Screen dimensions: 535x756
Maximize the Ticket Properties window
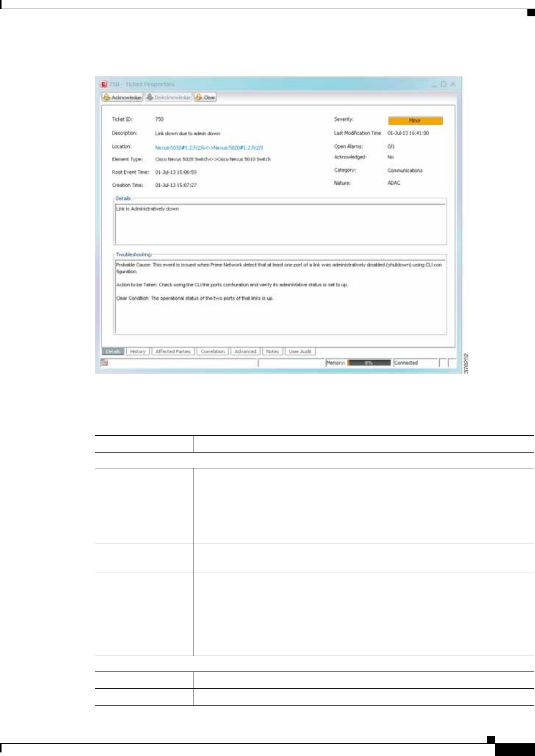point(443,84)
